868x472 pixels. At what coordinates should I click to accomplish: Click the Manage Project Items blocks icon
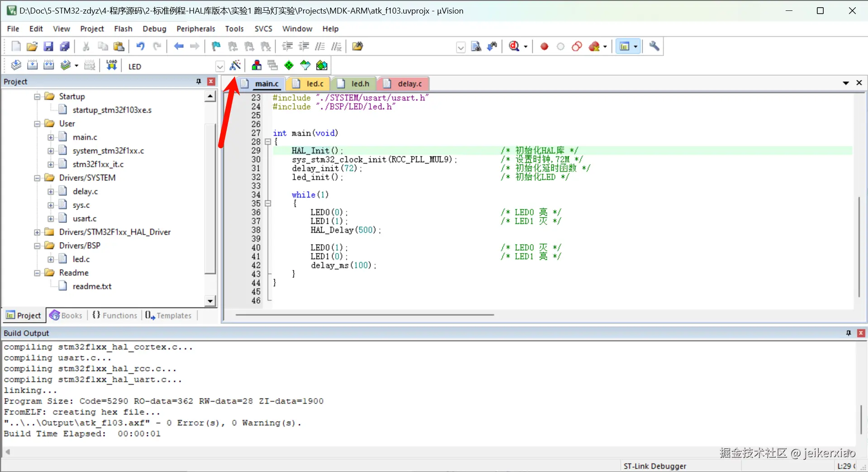[256, 66]
